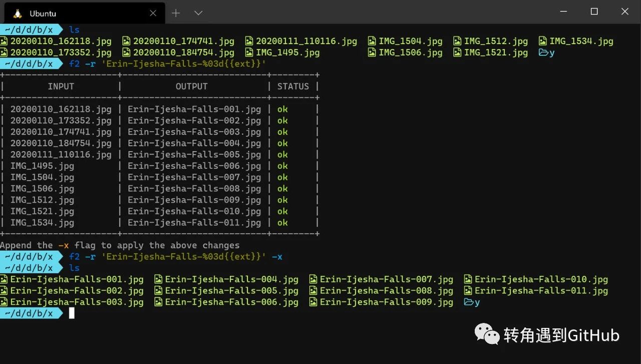Minimize the terminal window
Screen dimensions: 641x364
[563, 12]
